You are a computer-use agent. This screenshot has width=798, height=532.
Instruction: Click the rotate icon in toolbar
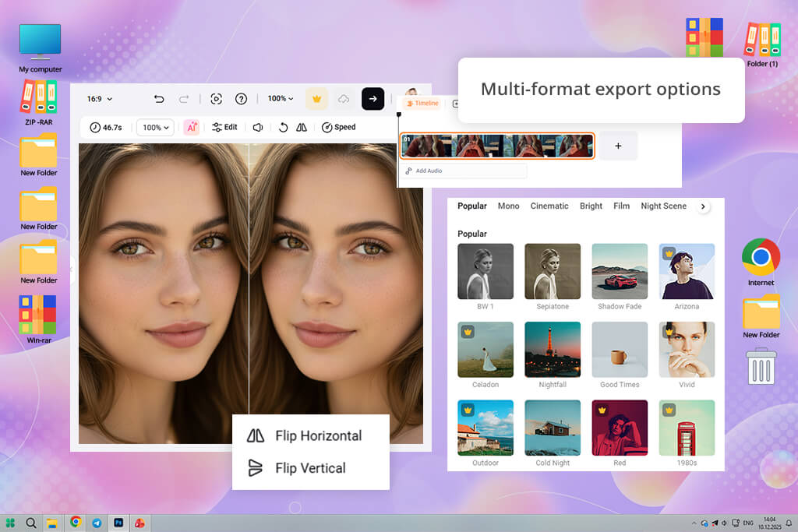click(284, 127)
